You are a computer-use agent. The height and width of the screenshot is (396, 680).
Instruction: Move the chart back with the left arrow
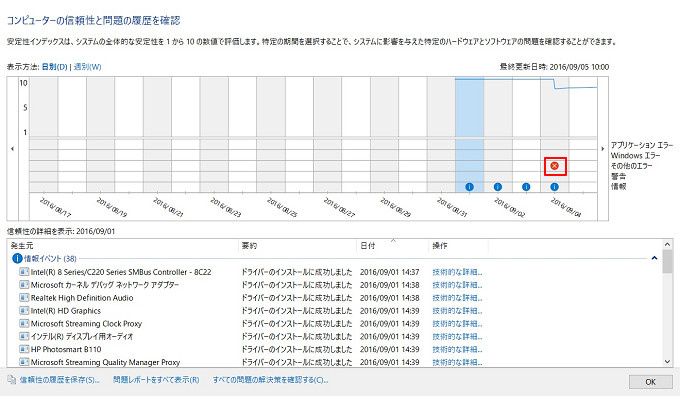click(12, 149)
